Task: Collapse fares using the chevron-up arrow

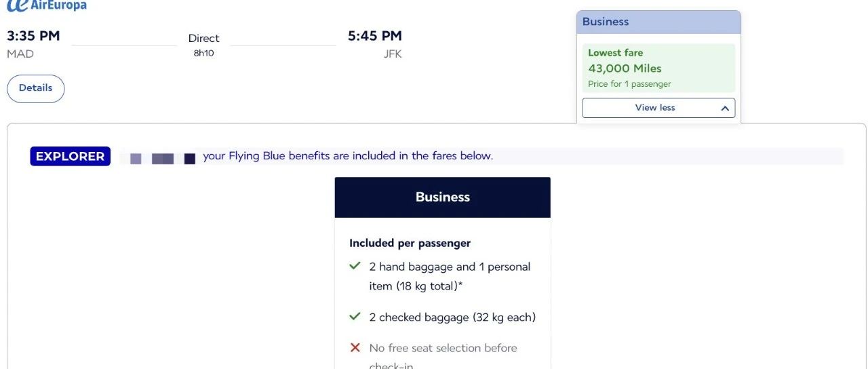Action: 725,108
